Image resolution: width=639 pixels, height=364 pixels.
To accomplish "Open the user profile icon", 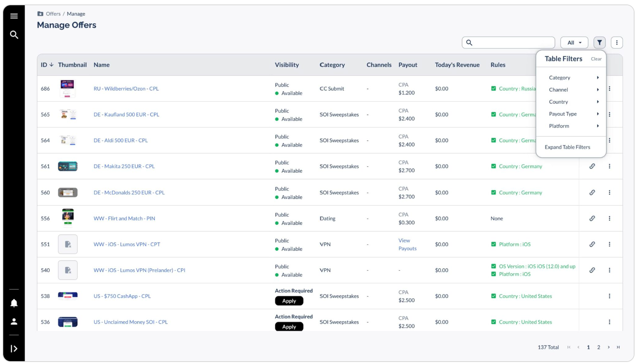I will [14, 322].
